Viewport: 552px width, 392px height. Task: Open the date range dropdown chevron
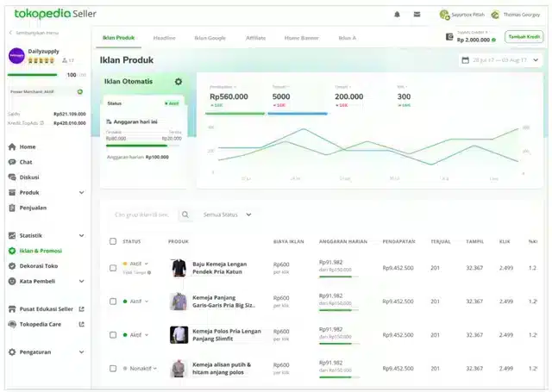[x=536, y=60]
